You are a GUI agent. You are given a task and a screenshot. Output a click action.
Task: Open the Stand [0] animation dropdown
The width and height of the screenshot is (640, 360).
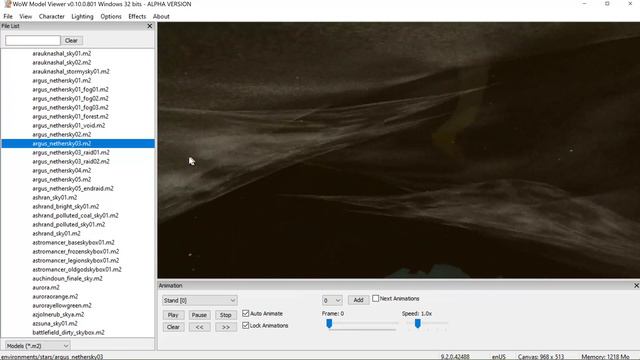tap(200, 300)
